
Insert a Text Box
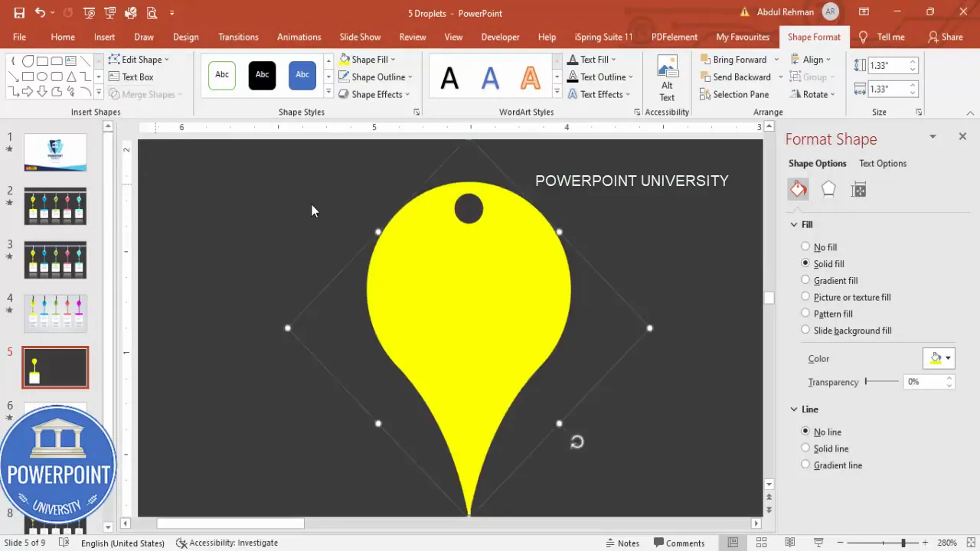coord(131,77)
